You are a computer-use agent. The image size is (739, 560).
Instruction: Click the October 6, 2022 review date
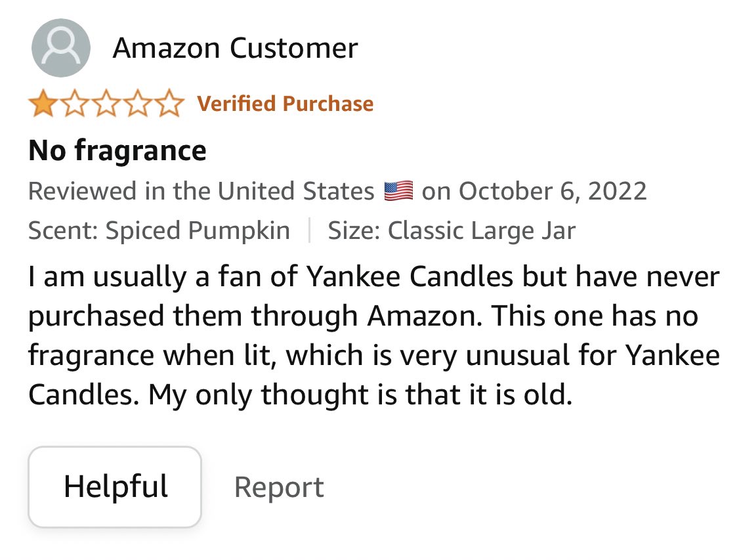tap(553, 191)
